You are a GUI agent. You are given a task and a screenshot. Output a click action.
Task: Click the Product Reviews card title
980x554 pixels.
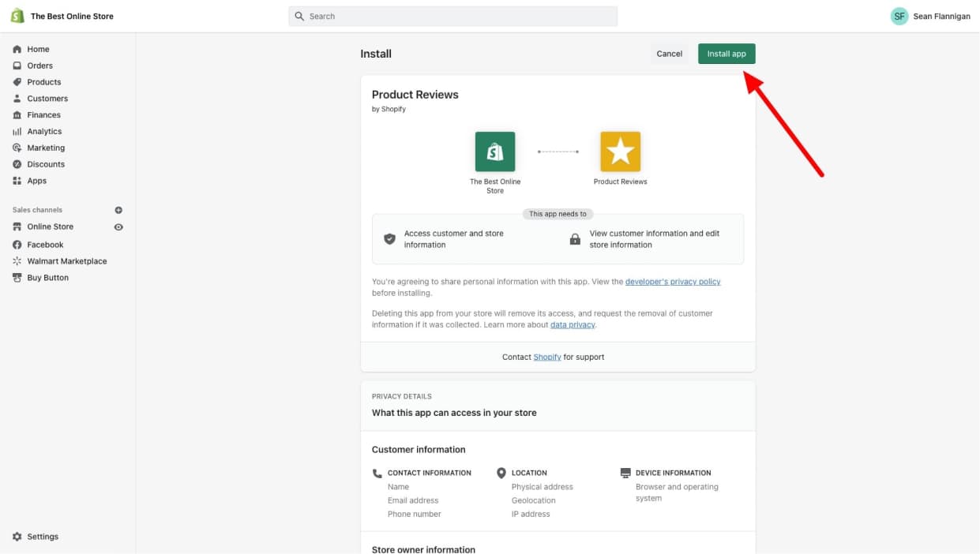pyautogui.click(x=415, y=95)
